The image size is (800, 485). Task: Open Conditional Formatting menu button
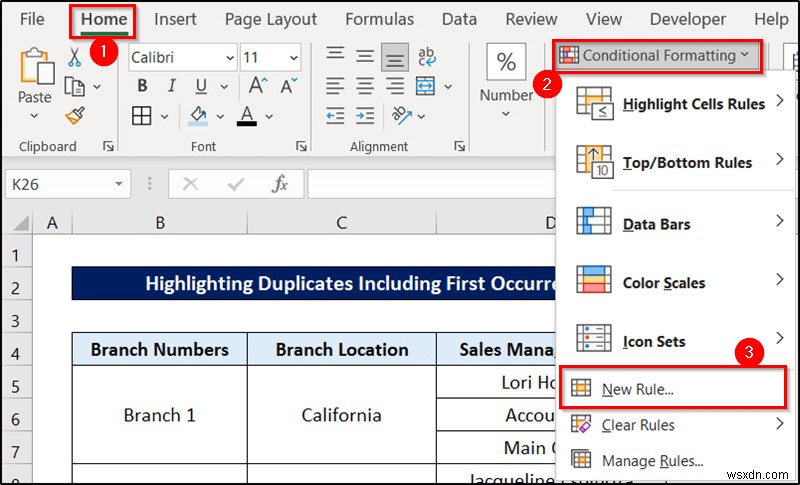pos(657,56)
